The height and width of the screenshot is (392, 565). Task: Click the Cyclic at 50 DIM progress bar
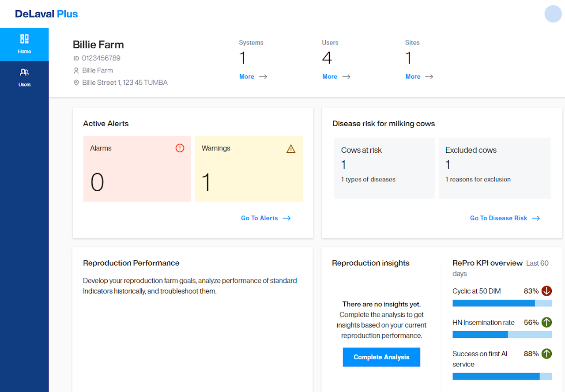click(502, 303)
